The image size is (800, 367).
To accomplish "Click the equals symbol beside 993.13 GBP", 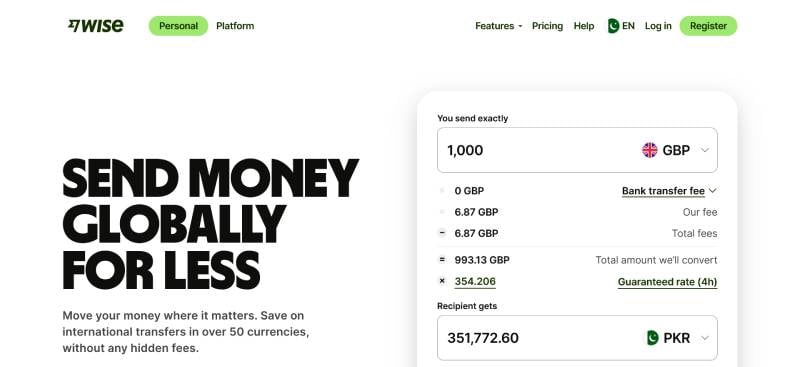I will 442,260.
